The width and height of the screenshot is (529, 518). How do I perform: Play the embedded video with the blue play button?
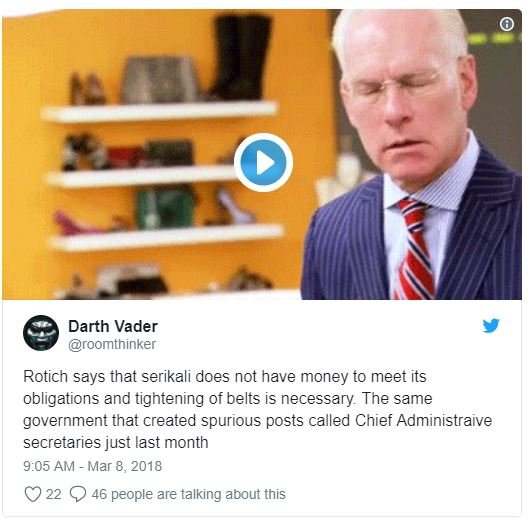[x=263, y=163]
